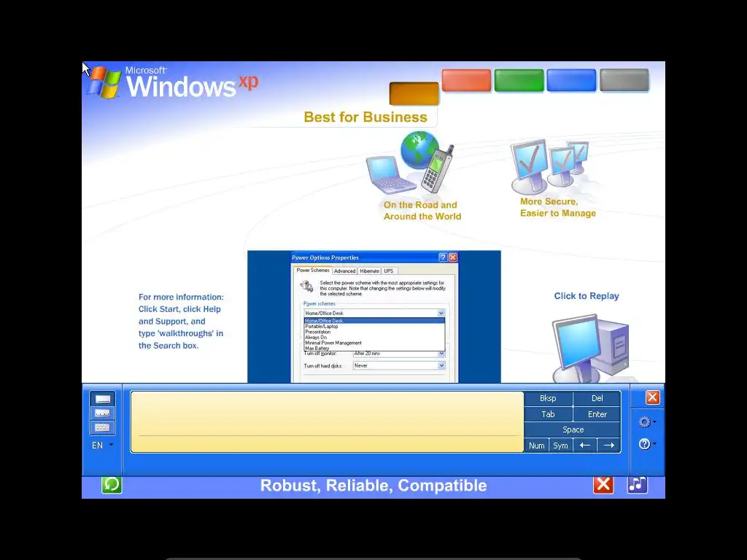The height and width of the screenshot is (560, 747).
Task: Switch to the Hibernate tab
Action: click(x=369, y=271)
